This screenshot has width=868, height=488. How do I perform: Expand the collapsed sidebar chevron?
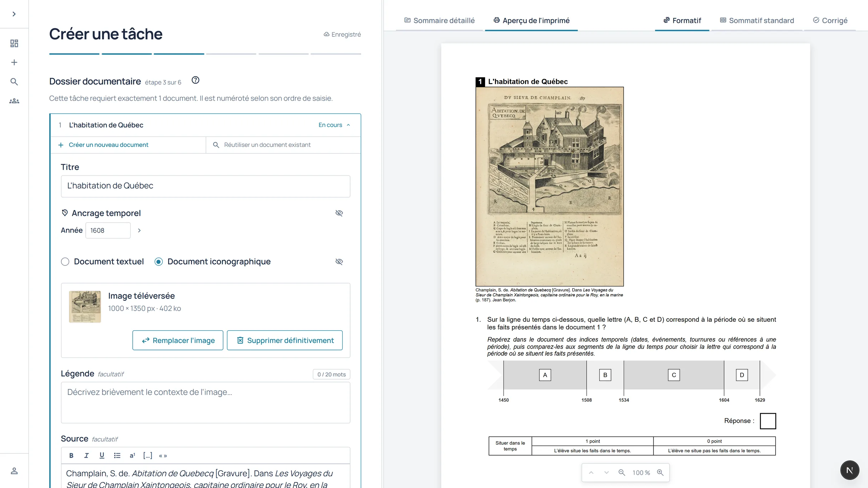click(x=14, y=14)
